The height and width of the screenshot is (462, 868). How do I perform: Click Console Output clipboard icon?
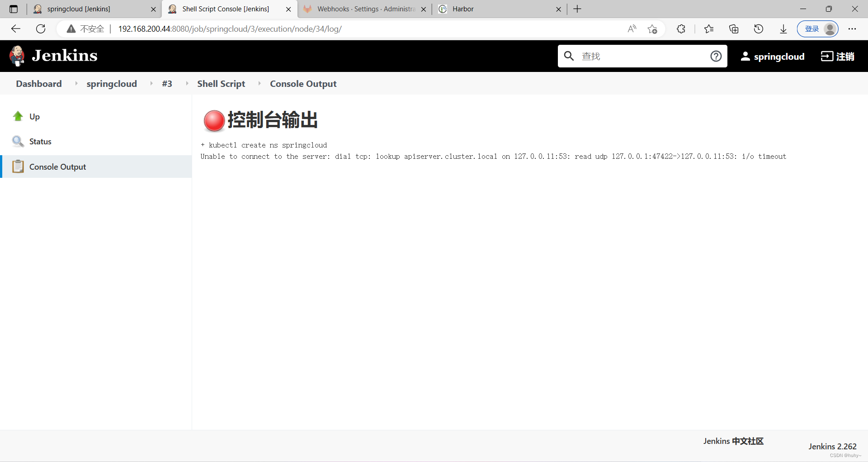click(18, 167)
